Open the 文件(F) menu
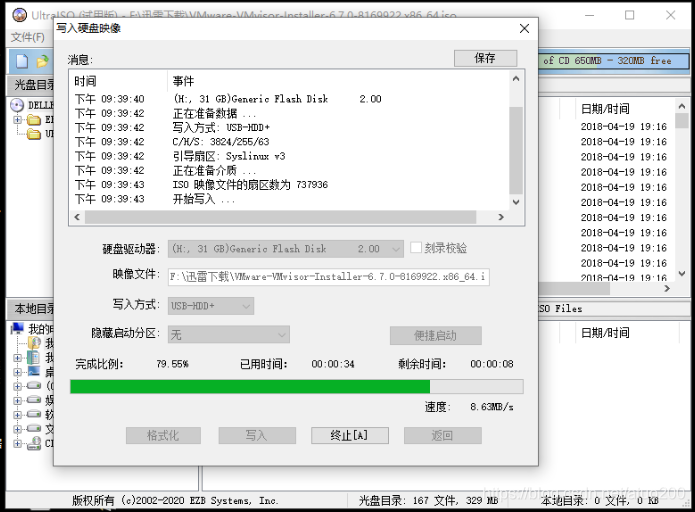The height and width of the screenshot is (512, 695). pos(27,37)
